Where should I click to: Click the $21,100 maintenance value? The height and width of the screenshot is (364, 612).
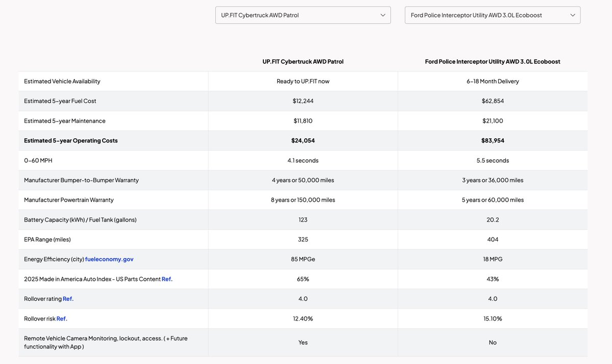click(493, 120)
